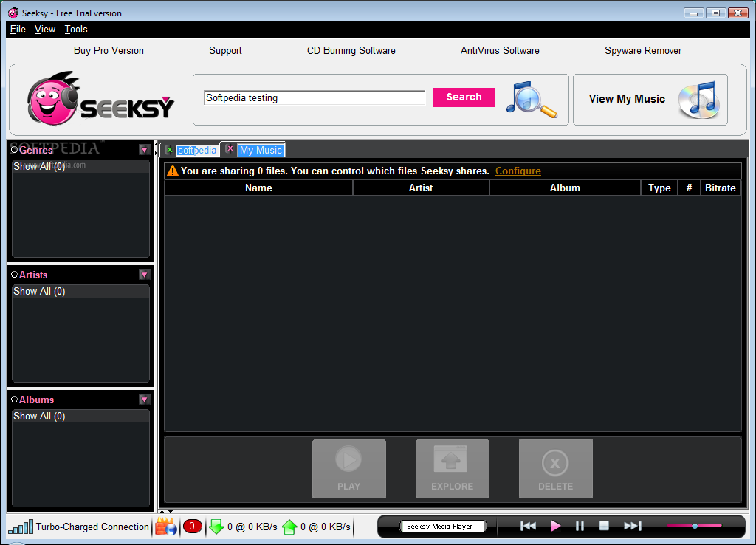Viewport: 756px width, 545px height.
Task: Play the track in the Seeksy Media Player
Action: (555, 526)
